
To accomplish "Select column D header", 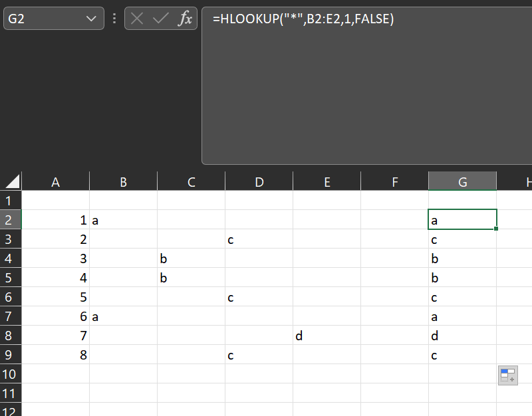I will [259, 182].
